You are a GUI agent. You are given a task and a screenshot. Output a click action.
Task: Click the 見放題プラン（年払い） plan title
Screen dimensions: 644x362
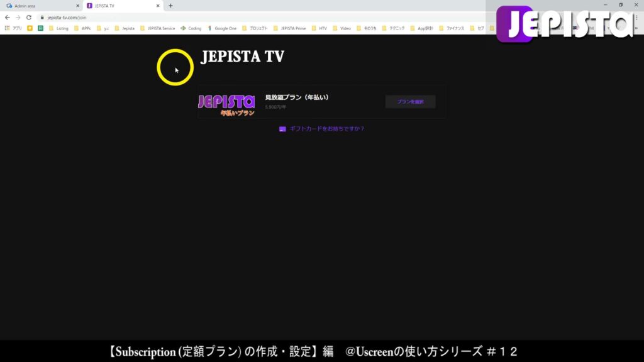[297, 97]
